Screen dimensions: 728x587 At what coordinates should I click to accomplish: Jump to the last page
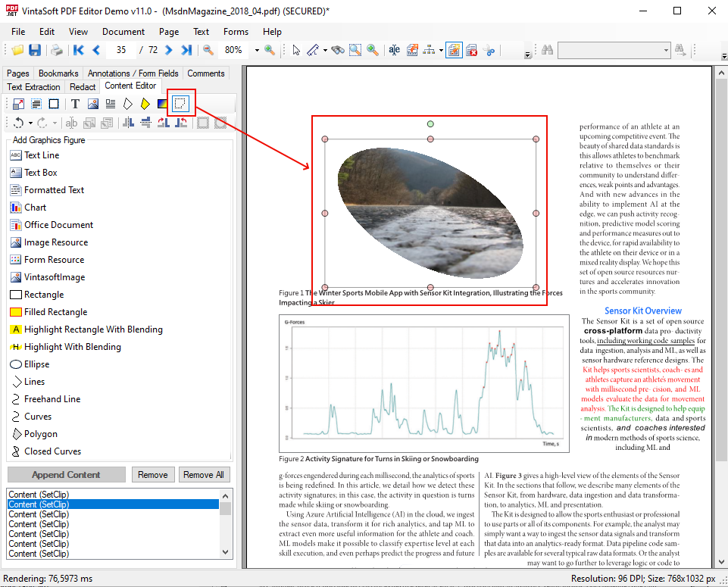point(186,50)
